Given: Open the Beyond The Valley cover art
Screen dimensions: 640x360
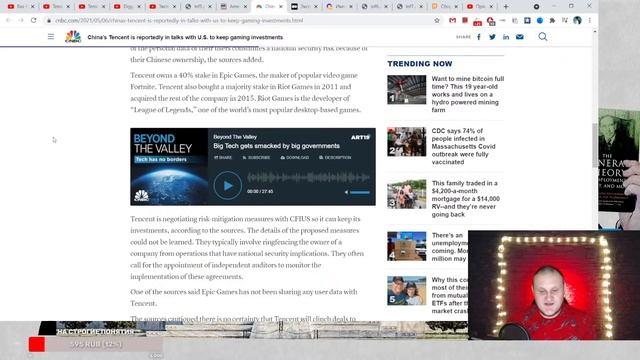Looking at the screenshot, I should coord(169,167).
